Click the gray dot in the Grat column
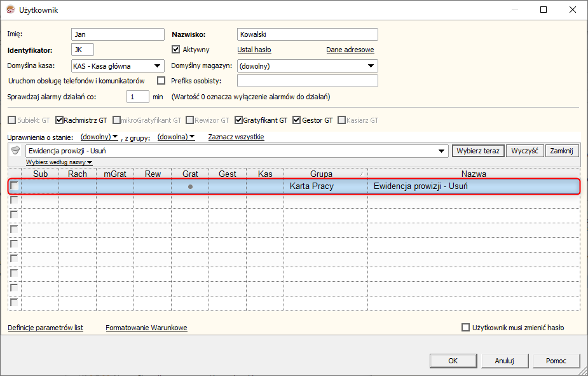This screenshot has width=588, height=376. tap(190, 186)
